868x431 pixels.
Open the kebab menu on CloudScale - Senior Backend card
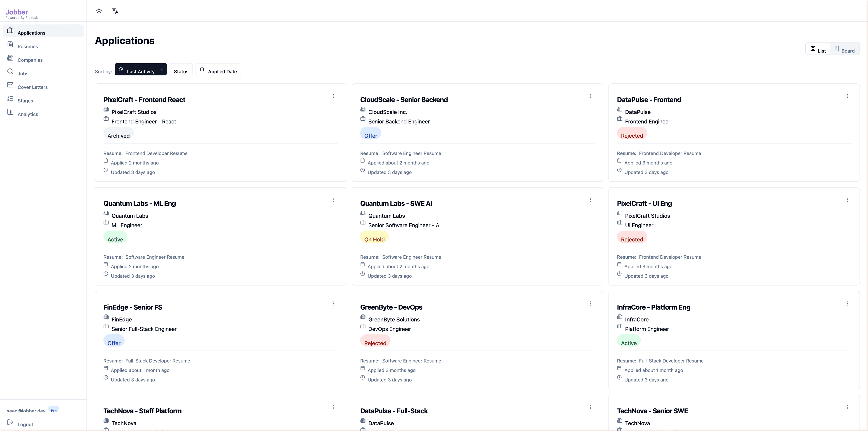590,96
